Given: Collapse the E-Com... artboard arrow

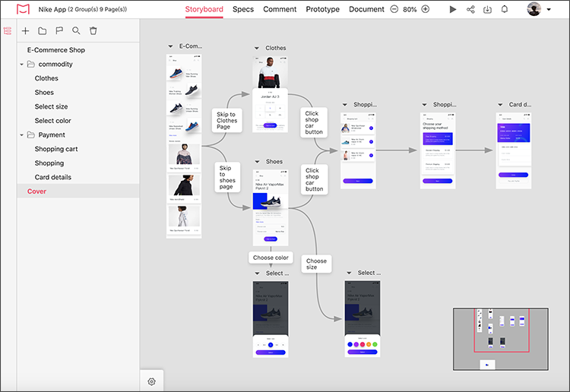Looking at the screenshot, I should tap(170, 46).
